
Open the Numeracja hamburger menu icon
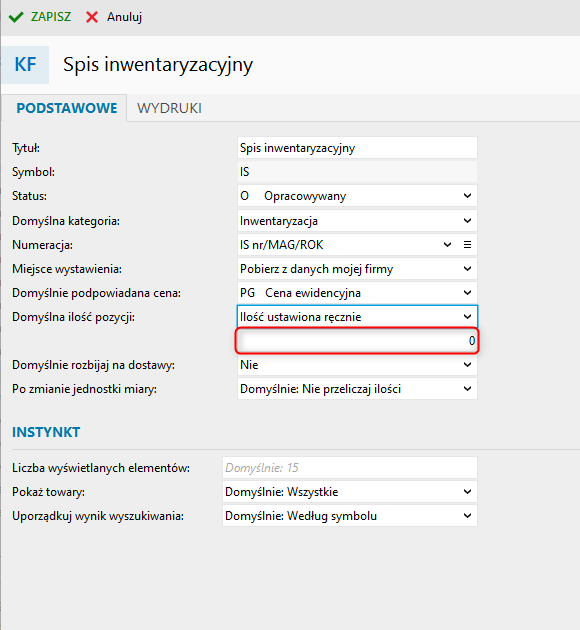pos(467,245)
